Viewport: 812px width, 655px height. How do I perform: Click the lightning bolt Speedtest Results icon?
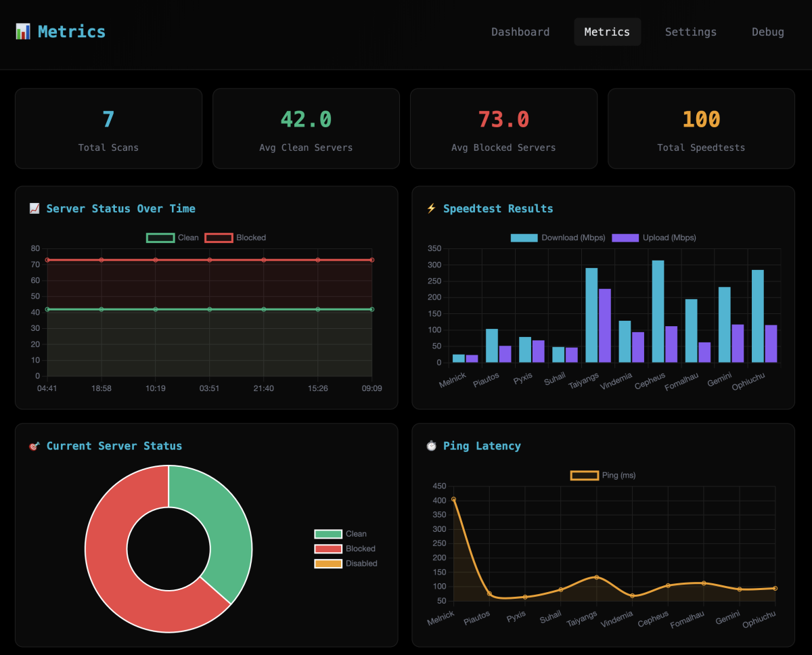pos(431,209)
